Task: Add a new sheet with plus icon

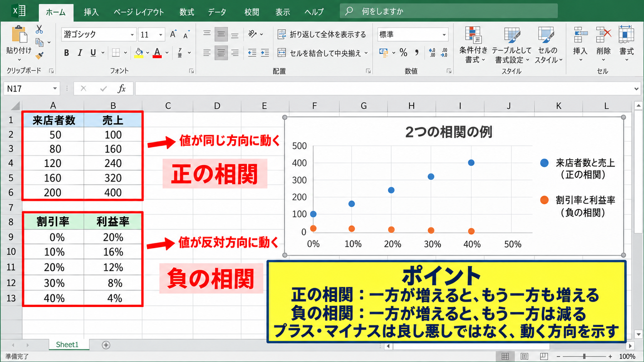Action: coord(106,345)
